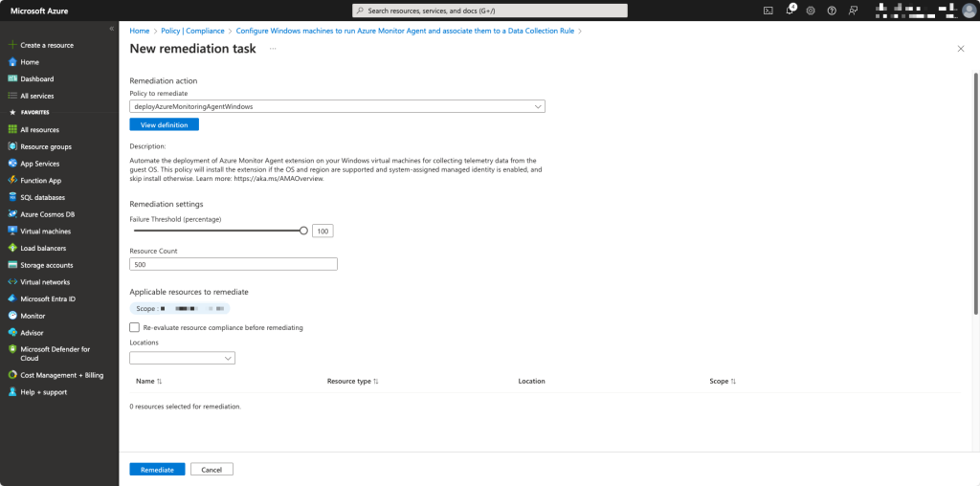The width and height of the screenshot is (980, 486).
Task: Click the Load balancers icon
Action: click(11, 248)
